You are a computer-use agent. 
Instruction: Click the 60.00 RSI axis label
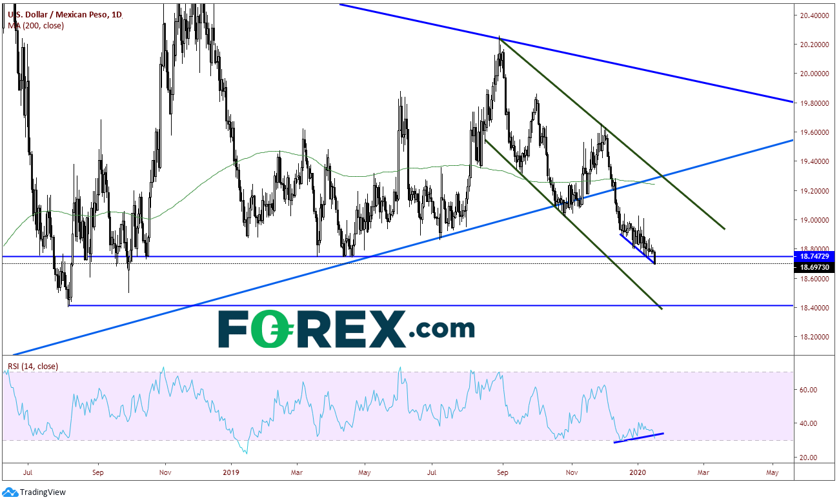(809, 390)
